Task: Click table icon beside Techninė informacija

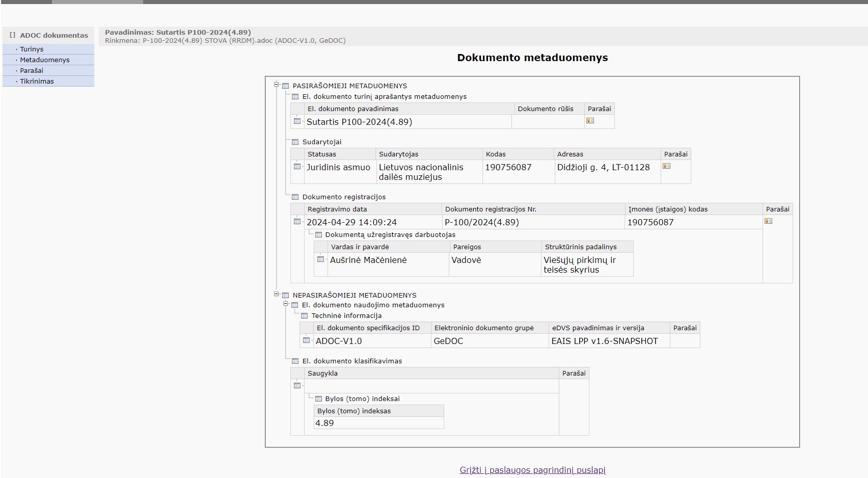Action: coord(304,316)
